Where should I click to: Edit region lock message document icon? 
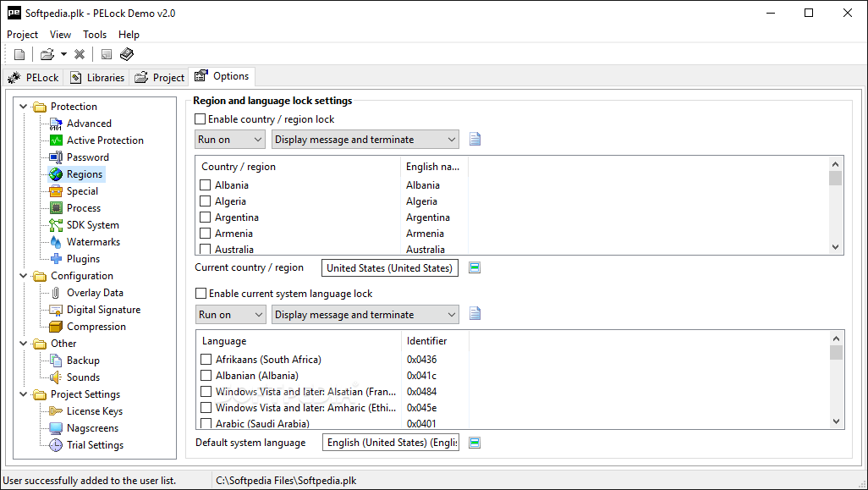pos(475,139)
